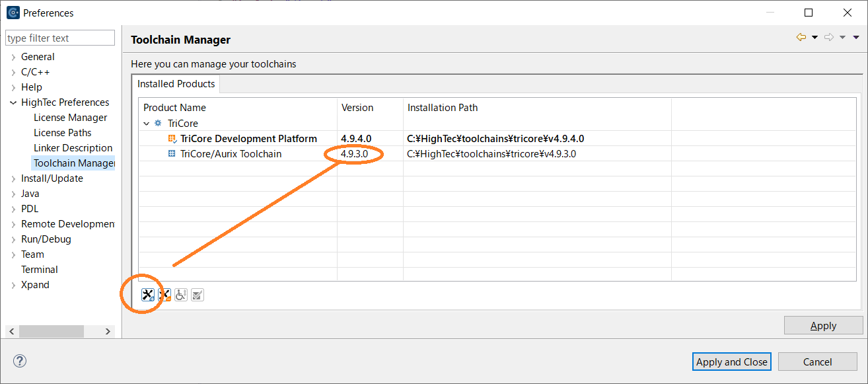Click the Cancel button

817,362
